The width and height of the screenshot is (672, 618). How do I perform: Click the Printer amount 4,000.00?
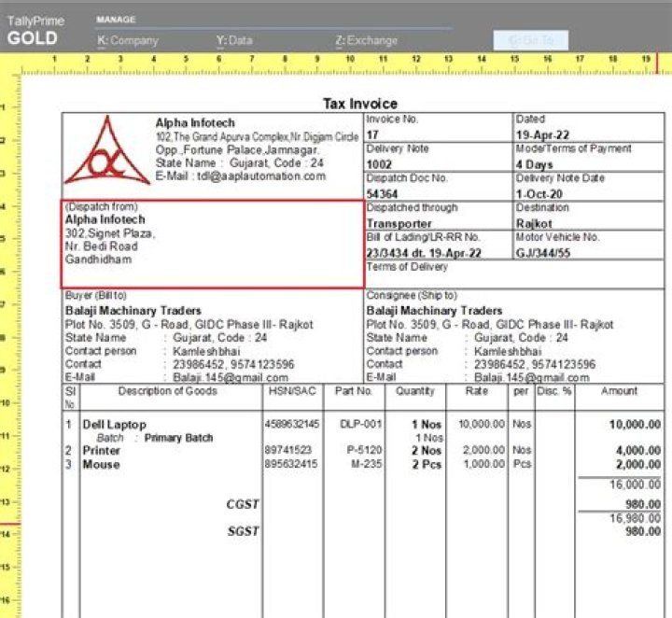click(x=638, y=451)
